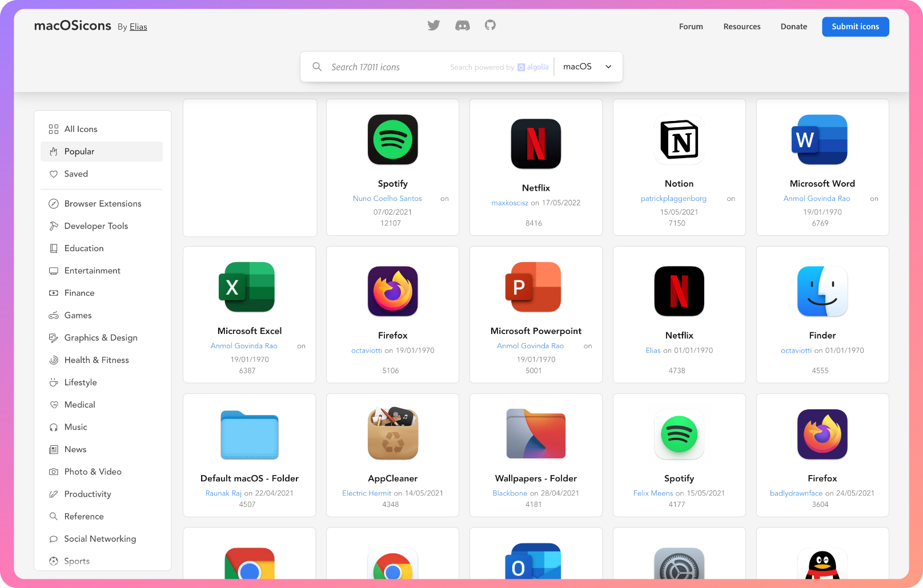
Task: Click the dropdown chevron next to macOS
Action: pyautogui.click(x=608, y=67)
